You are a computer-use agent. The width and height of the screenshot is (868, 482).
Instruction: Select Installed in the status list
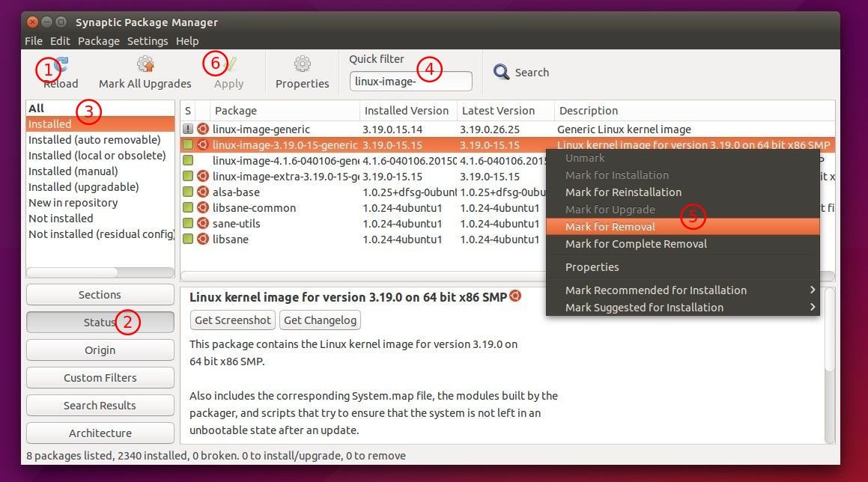[100, 124]
